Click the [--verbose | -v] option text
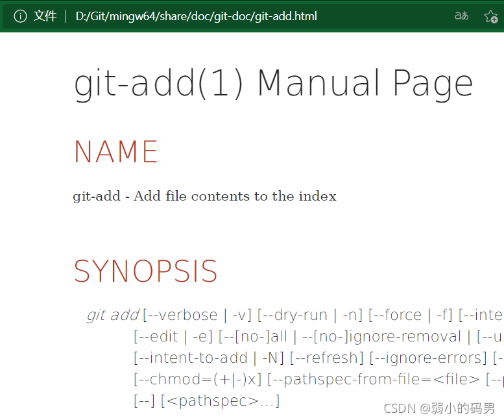The width and height of the screenshot is (504, 420). [197, 315]
